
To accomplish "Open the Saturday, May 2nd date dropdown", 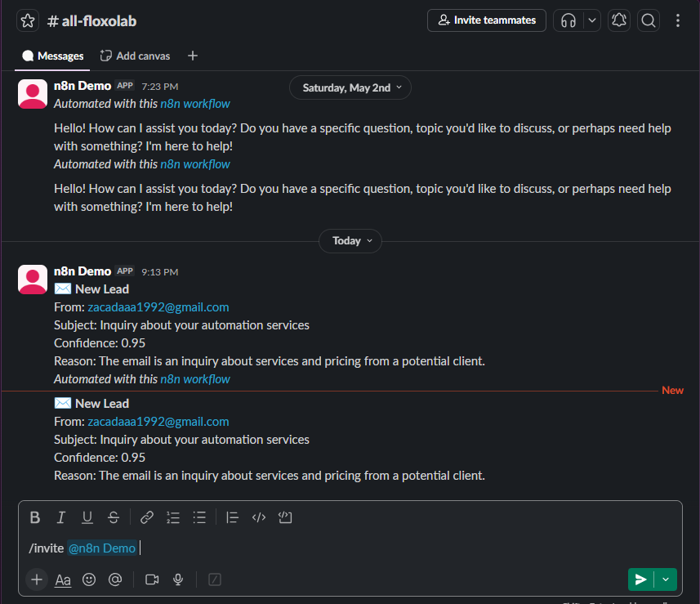I will (x=350, y=87).
